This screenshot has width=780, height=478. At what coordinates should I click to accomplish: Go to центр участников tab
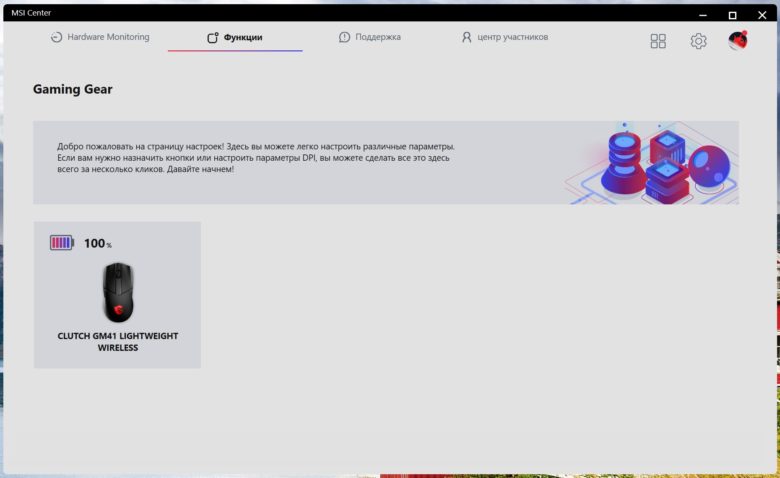point(505,37)
